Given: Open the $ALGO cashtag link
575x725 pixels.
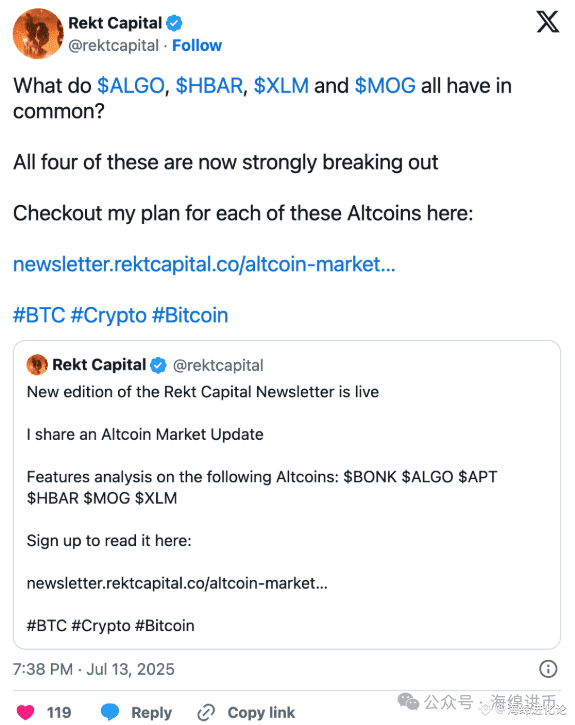Looking at the screenshot, I should click(x=131, y=86).
